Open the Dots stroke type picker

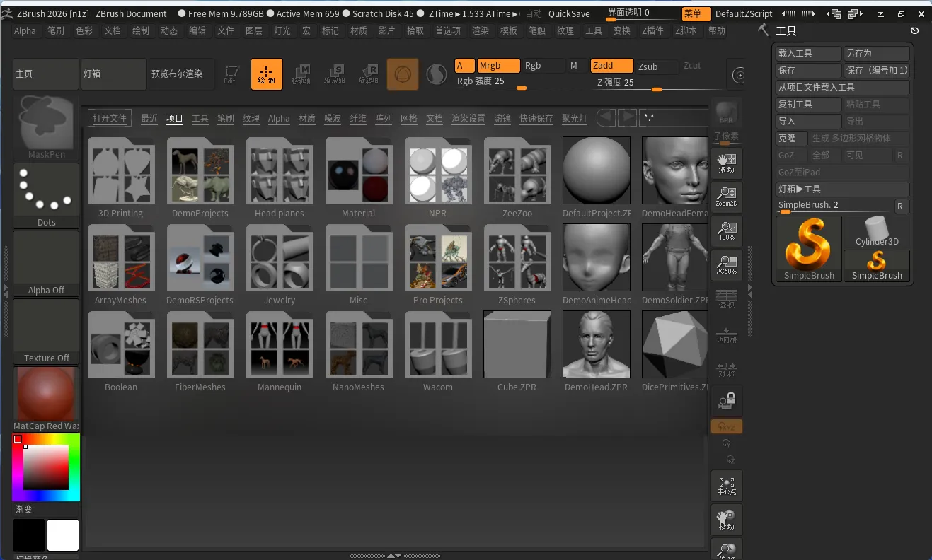coord(46,196)
